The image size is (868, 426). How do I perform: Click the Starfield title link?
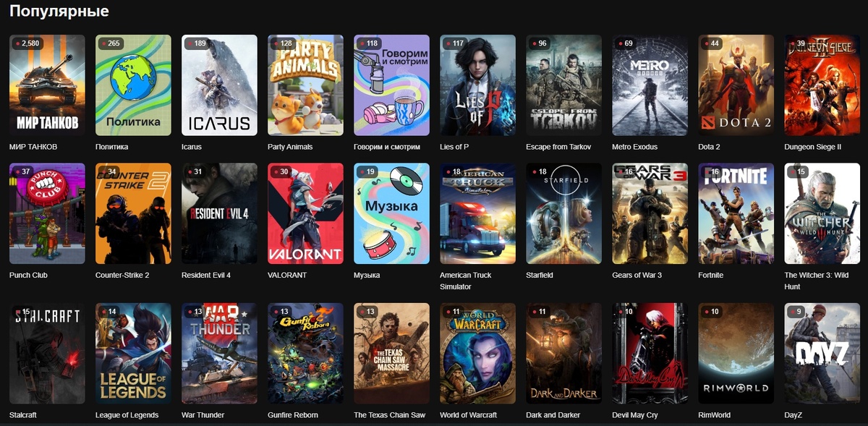pyautogui.click(x=541, y=275)
